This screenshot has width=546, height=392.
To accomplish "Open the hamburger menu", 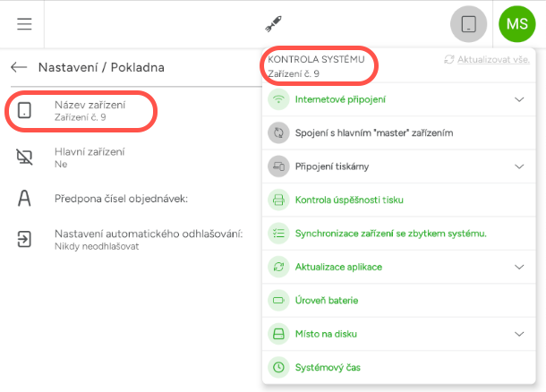I will coord(24,24).
